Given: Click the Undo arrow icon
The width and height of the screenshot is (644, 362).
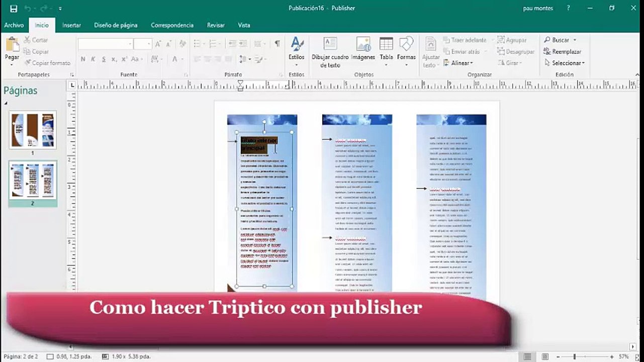Looking at the screenshot, I should click(28, 8).
